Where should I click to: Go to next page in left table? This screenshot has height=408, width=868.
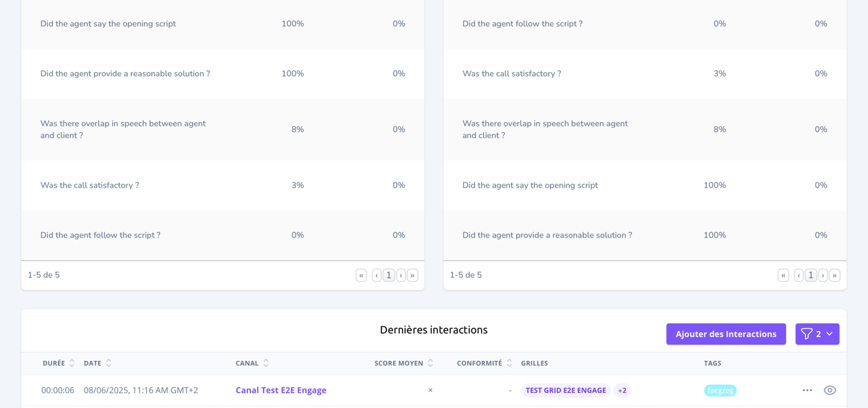(x=401, y=275)
